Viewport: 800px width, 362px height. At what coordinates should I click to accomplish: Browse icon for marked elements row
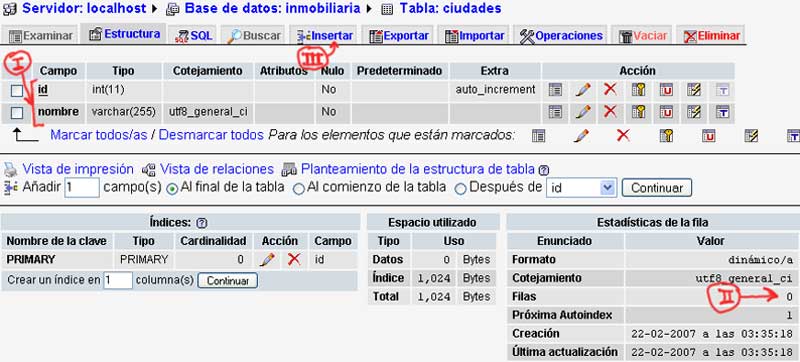[538, 135]
